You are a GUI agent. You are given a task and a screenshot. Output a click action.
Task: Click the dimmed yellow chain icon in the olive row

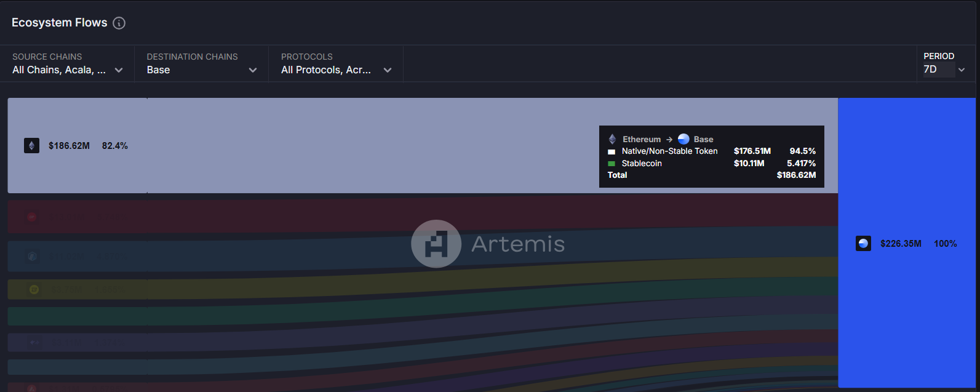tap(34, 289)
